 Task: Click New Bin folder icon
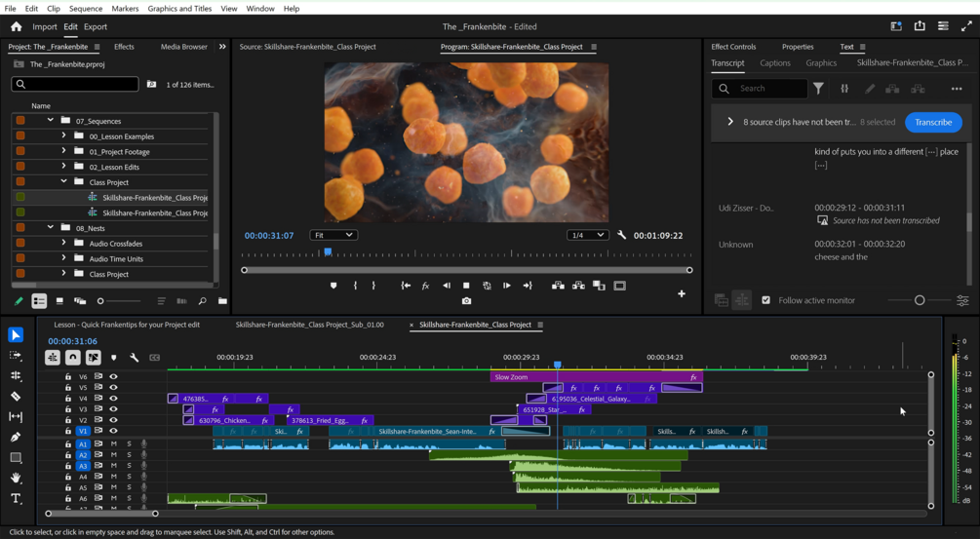click(x=222, y=301)
